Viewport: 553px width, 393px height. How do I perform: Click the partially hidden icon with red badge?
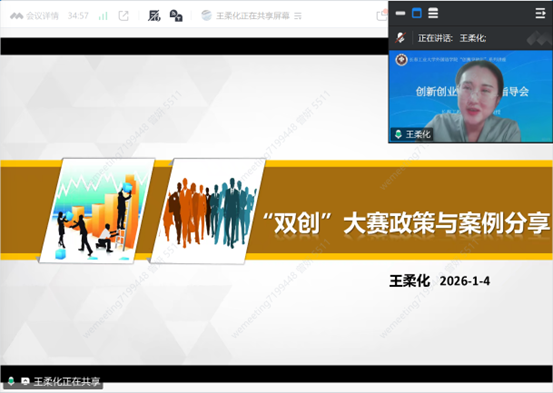(382, 15)
